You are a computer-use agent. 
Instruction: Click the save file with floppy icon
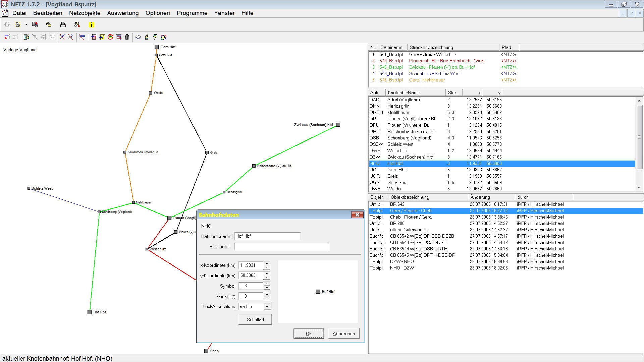coord(35,25)
